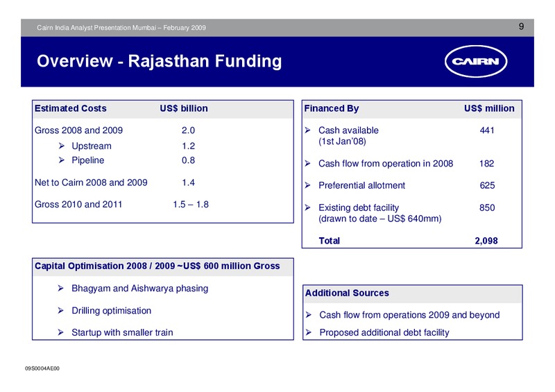Click the arrow bullet before Cash available
The image size is (555, 392).
click(x=308, y=130)
